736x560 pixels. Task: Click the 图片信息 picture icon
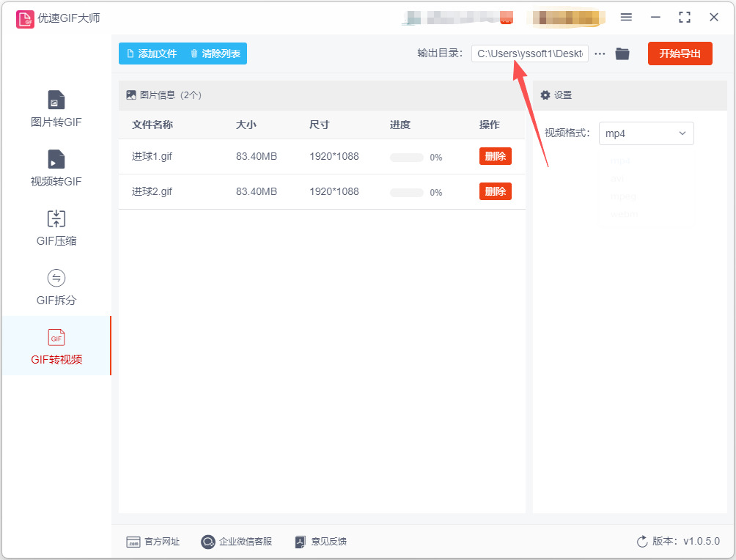coord(131,95)
